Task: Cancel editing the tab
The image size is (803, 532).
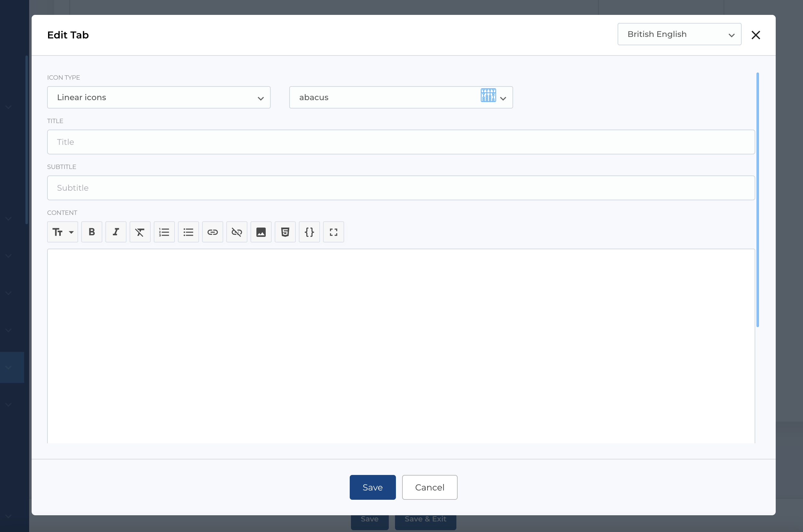Action: point(429,487)
